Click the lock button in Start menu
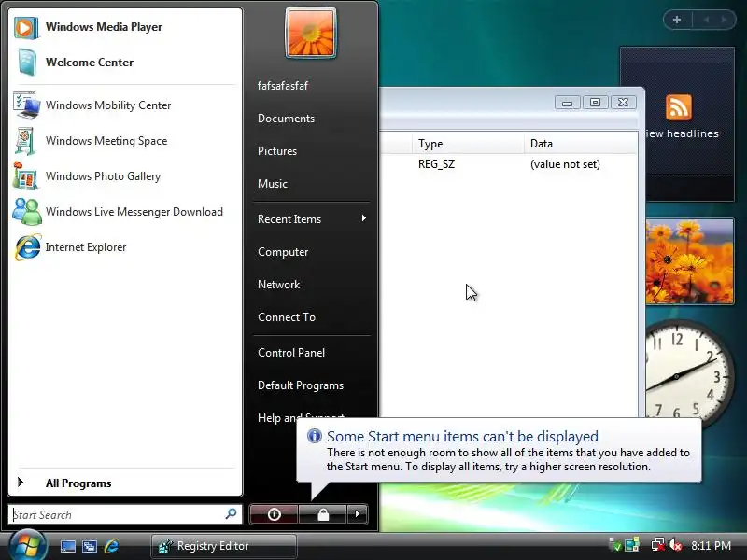Image resolution: width=747 pixels, height=560 pixels. (x=323, y=514)
